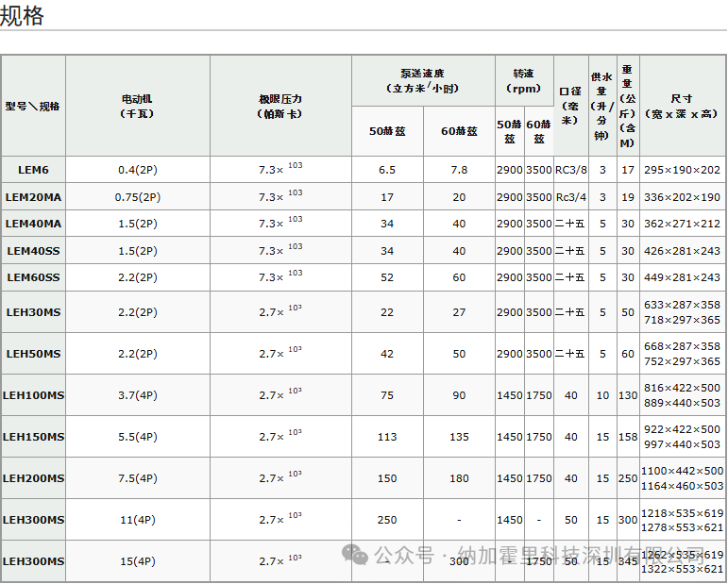Image resolution: width=728 pixels, height=584 pixels.
Task: Click the 规格 section heading
Action: [x=22, y=16]
